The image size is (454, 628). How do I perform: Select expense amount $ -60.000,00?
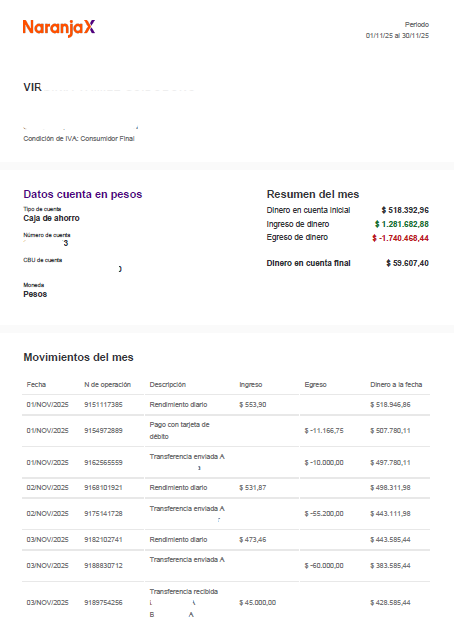coord(324,566)
